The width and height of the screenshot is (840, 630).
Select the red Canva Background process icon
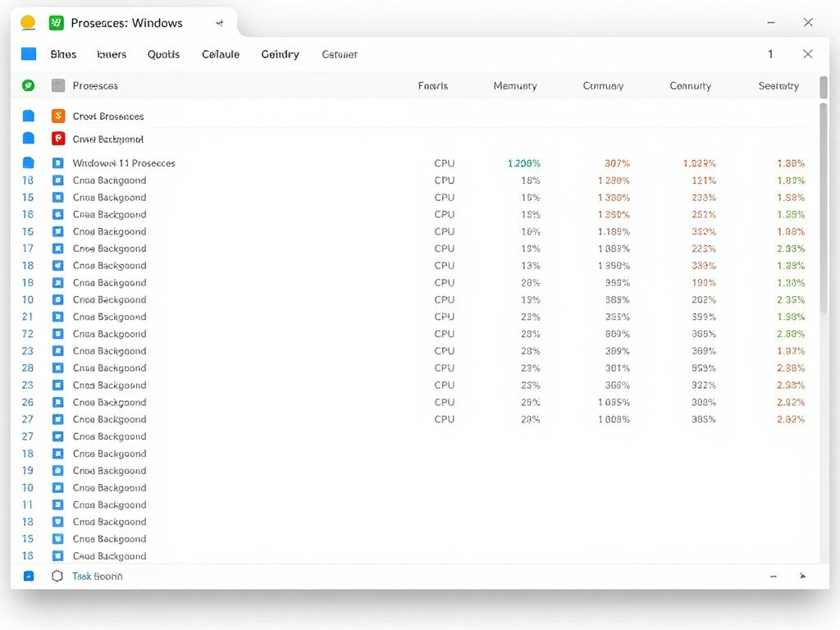[57, 138]
